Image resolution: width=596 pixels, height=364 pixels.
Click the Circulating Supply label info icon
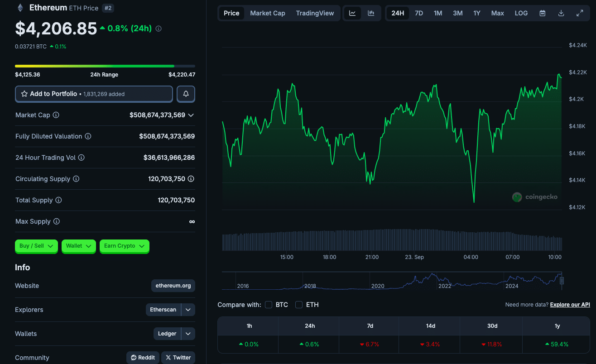point(76,179)
